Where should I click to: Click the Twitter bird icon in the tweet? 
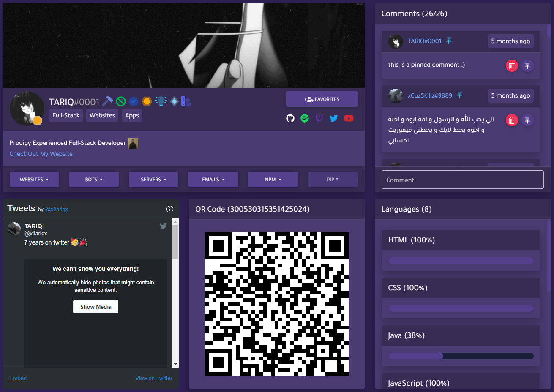click(163, 226)
